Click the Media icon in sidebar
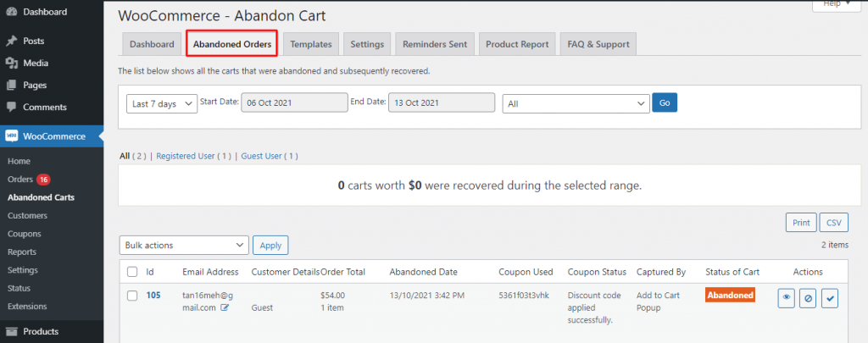The height and width of the screenshot is (343, 868). [12, 63]
